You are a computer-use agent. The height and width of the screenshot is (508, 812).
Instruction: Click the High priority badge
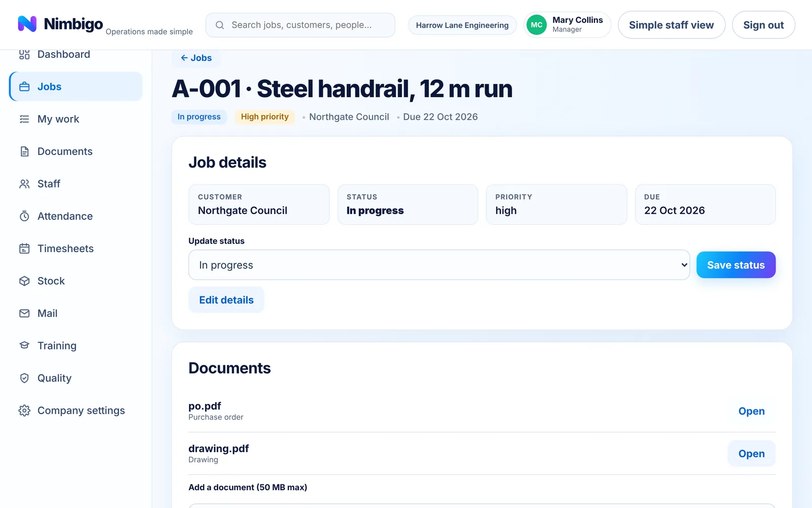pos(264,117)
